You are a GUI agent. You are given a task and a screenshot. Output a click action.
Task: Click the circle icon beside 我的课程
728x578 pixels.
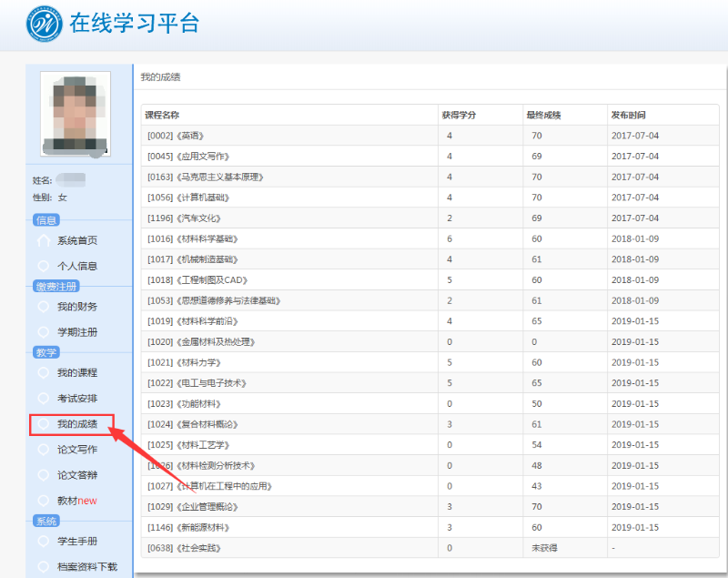(x=44, y=372)
